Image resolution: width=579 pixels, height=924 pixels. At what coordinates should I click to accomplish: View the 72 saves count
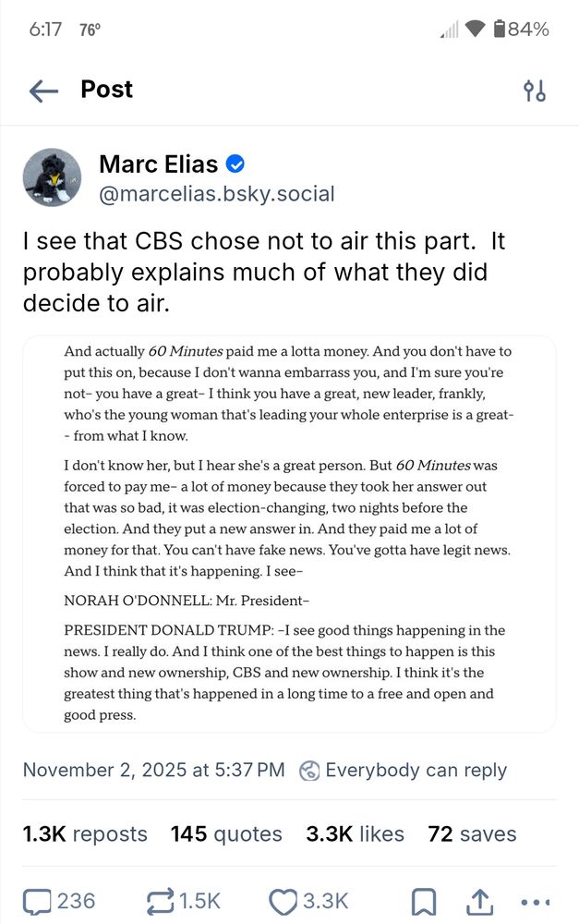(472, 834)
